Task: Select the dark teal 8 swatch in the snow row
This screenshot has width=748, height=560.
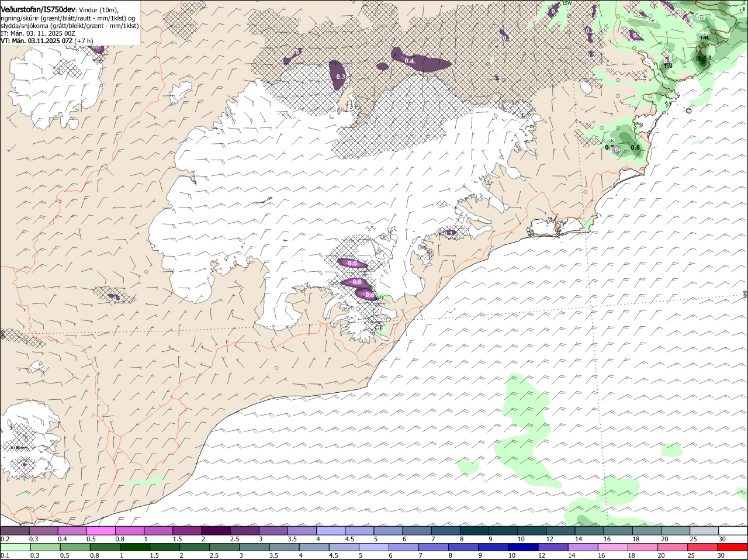Action: 475,531
